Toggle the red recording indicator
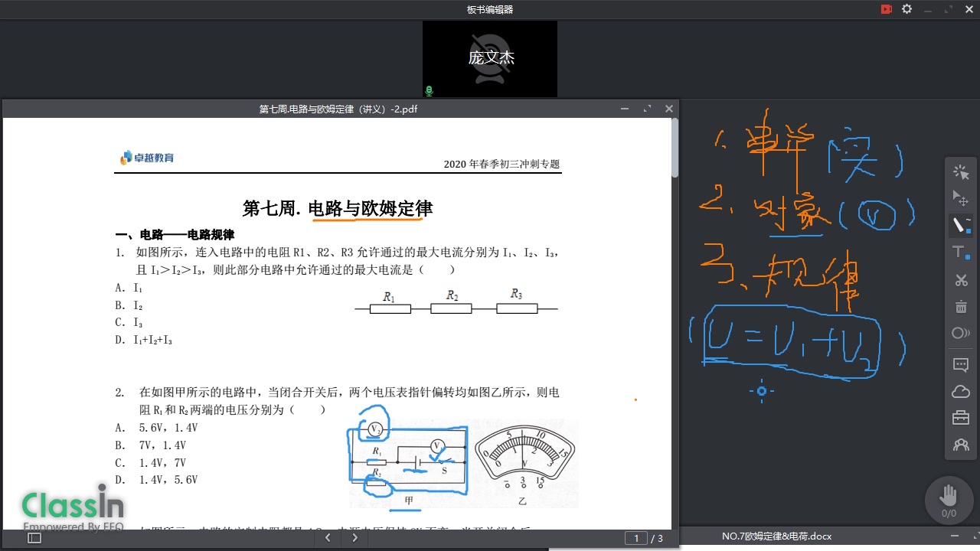 point(887,8)
